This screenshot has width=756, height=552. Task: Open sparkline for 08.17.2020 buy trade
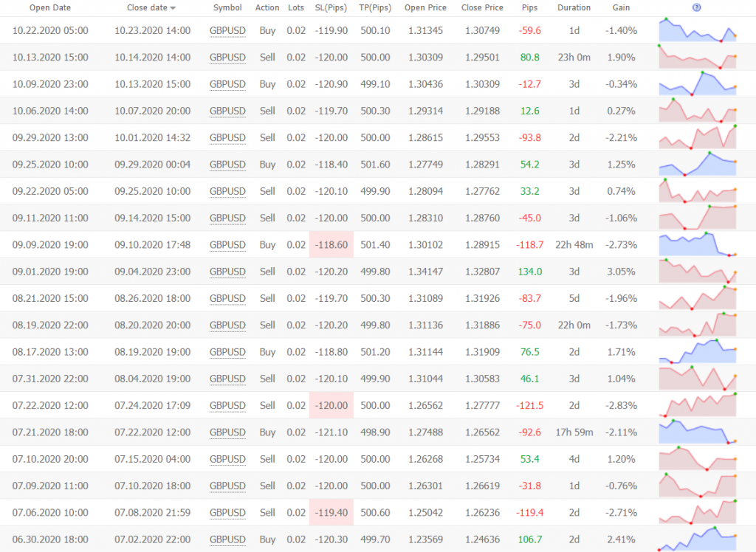point(697,351)
